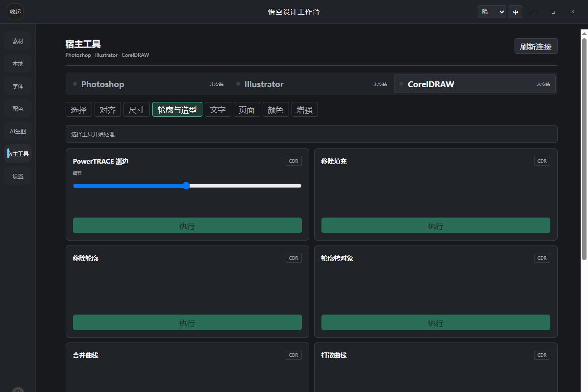Viewport: 588px width, 392px height.
Task: Click the PowerTRACE 细节 slider track
Action: 187,186
